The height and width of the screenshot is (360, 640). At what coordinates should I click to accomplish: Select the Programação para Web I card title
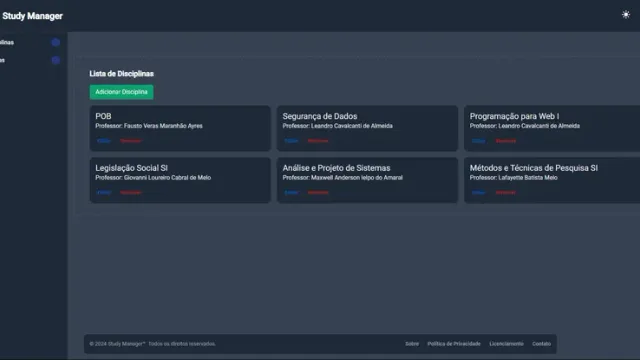[514, 116]
